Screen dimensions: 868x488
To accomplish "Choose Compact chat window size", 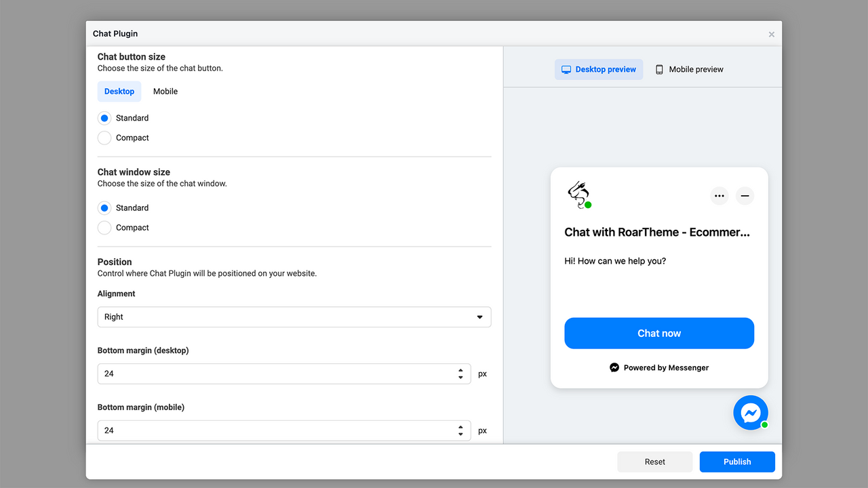I will 104,228.
